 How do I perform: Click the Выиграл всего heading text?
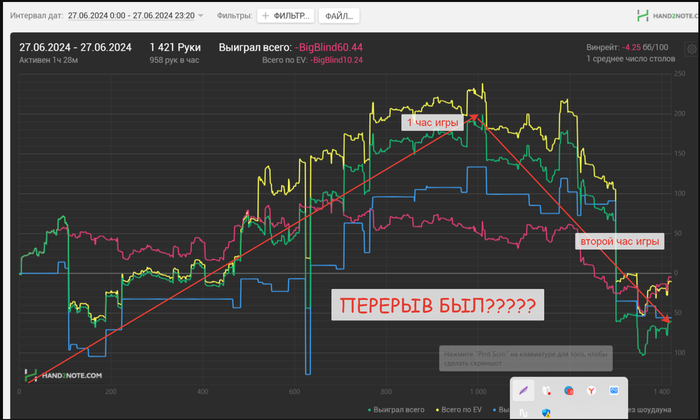pos(255,47)
